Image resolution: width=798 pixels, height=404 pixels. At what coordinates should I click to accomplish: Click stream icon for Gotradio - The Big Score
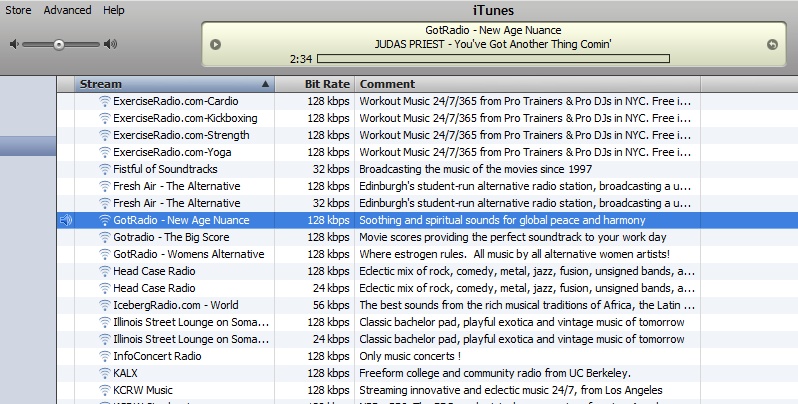pyautogui.click(x=104, y=237)
